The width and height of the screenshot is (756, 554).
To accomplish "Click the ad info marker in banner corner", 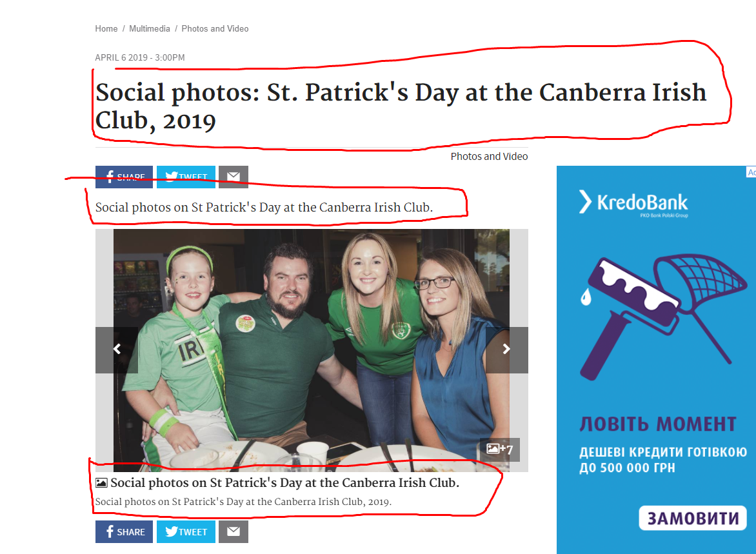I will pos(751,172).
